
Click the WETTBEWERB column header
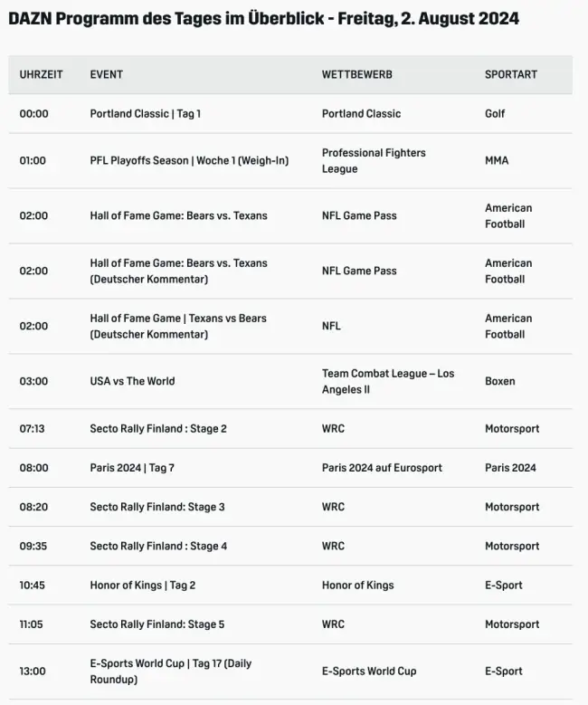[356, 74]
